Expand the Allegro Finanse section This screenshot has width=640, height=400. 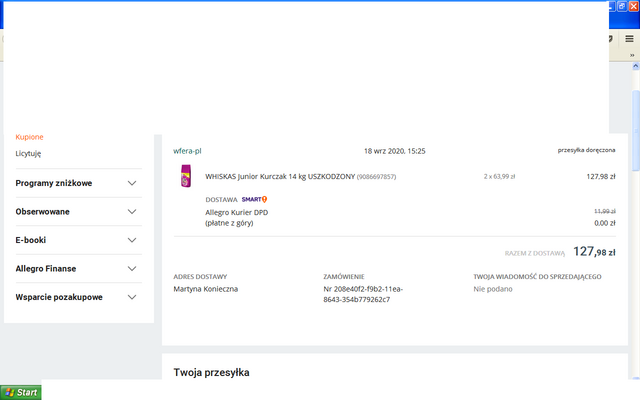79,269
